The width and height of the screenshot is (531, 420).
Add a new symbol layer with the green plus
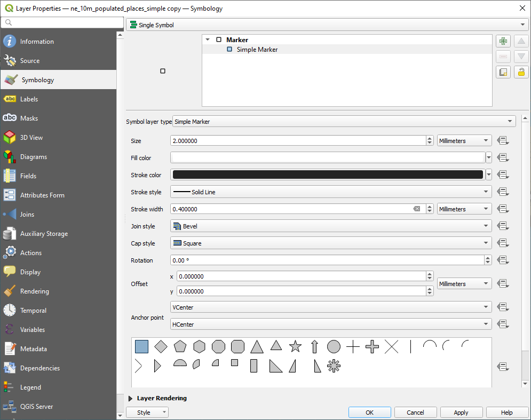(x=503, y=41)
